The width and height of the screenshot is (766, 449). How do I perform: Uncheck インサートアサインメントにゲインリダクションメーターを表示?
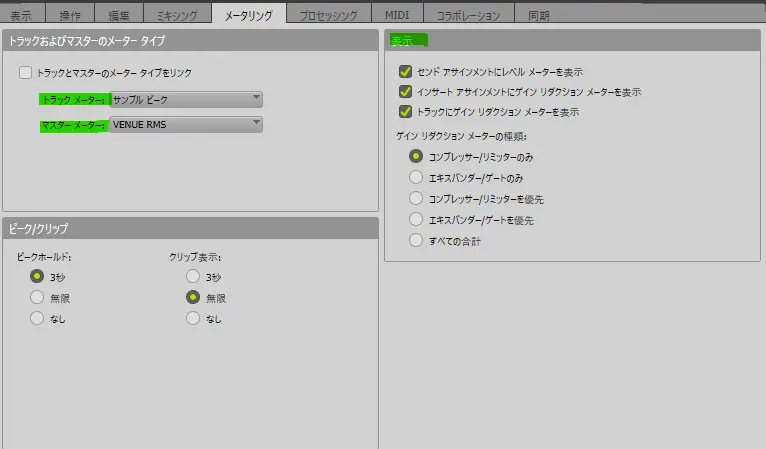(405, 92)
